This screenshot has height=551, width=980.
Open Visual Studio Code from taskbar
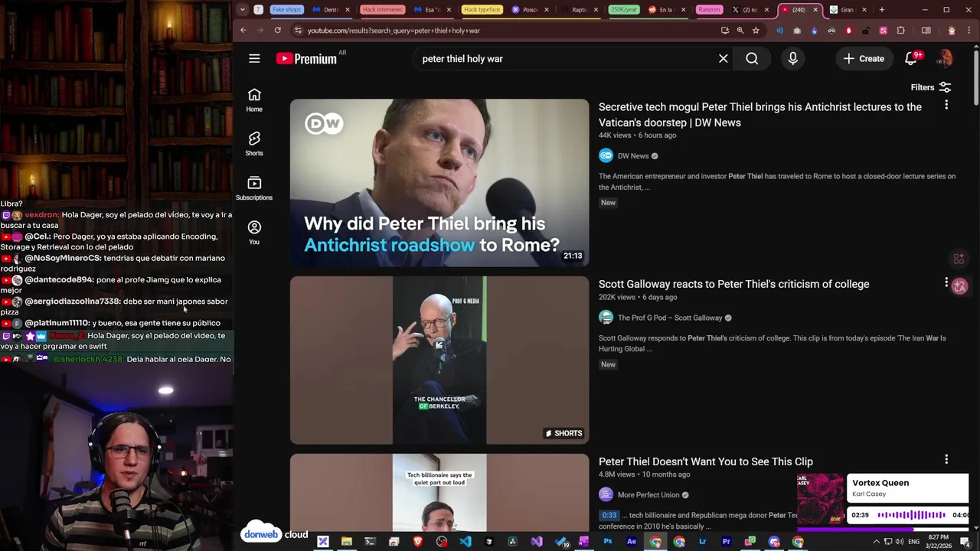click(465, 542)
